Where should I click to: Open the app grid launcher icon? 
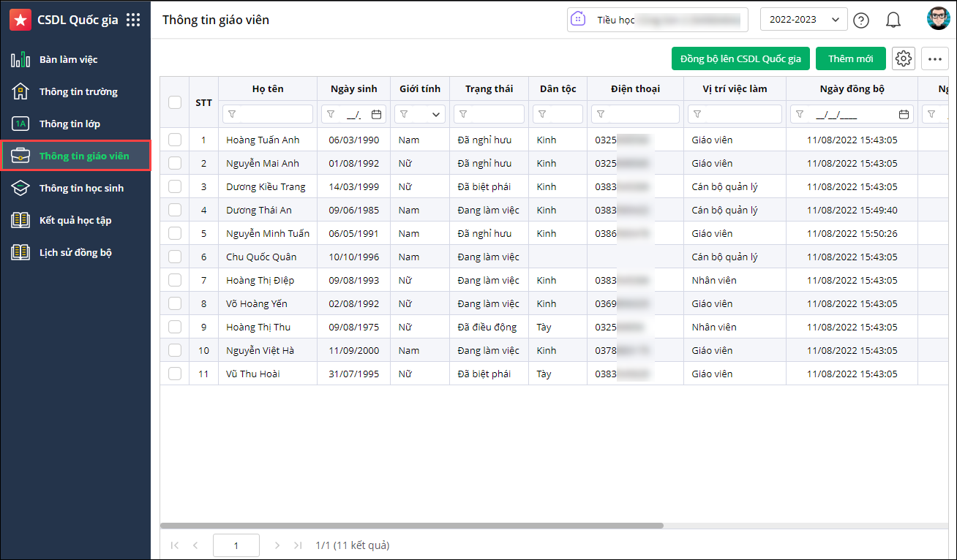[133, 20]
